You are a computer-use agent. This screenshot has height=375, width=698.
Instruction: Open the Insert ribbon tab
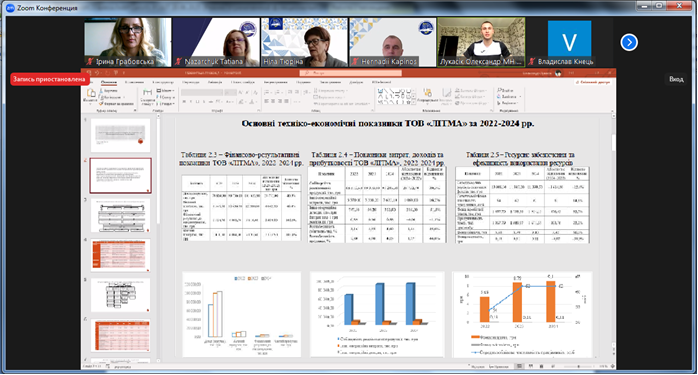tap(134, 82)
